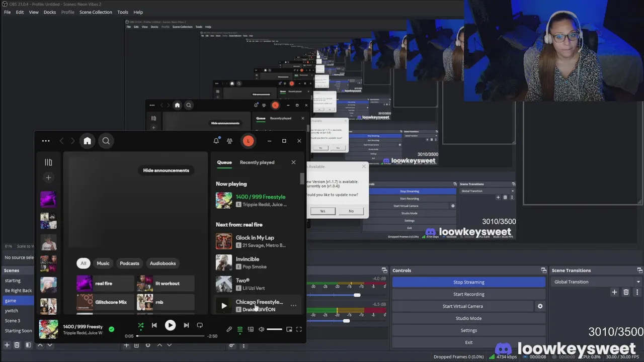Screen dimensions: 644x362
Task: Mute Spotify volume speaker icon
Action: point(261,329)
